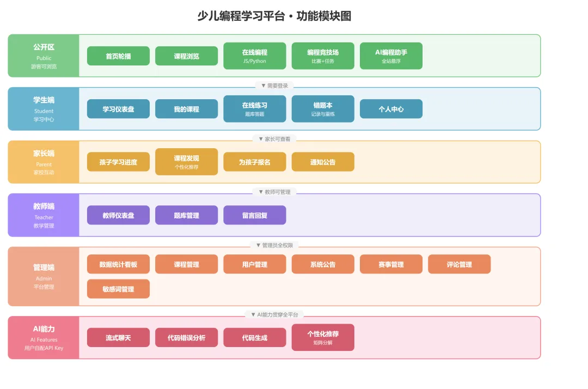The width and height of the screenshot is (588, 389).
Task: Click the 公开区 Public section header
Action: (44, 56)
